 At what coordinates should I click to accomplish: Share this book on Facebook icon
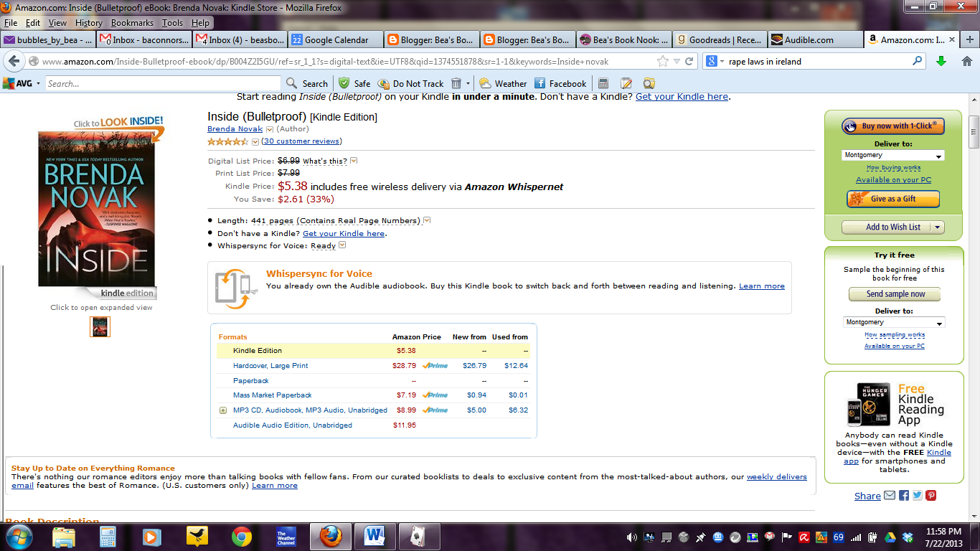pos(904,495)
